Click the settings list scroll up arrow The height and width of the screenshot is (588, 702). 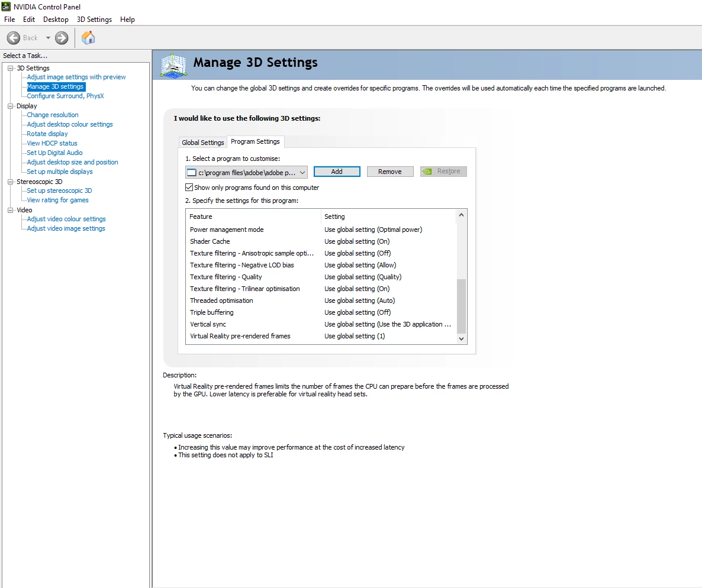pos(462,215)
